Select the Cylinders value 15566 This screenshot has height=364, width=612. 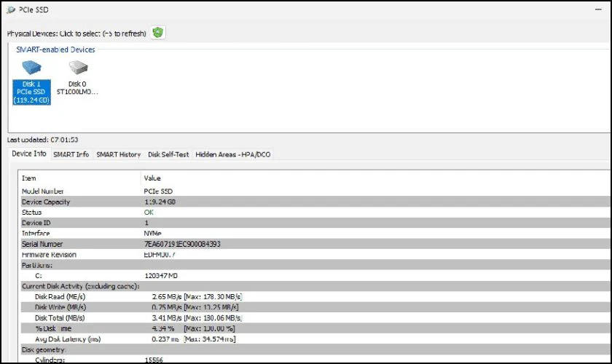click(154, 360)
